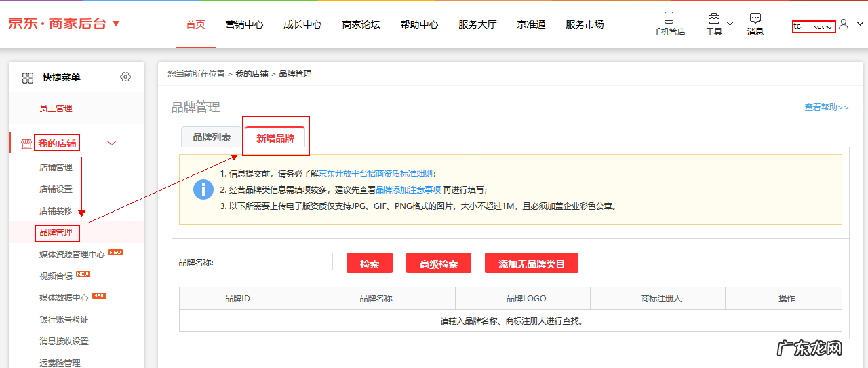This screenshot has width=868, height=368.
Task: Open 员工管理 in quick menu
Action: point(56,109)
